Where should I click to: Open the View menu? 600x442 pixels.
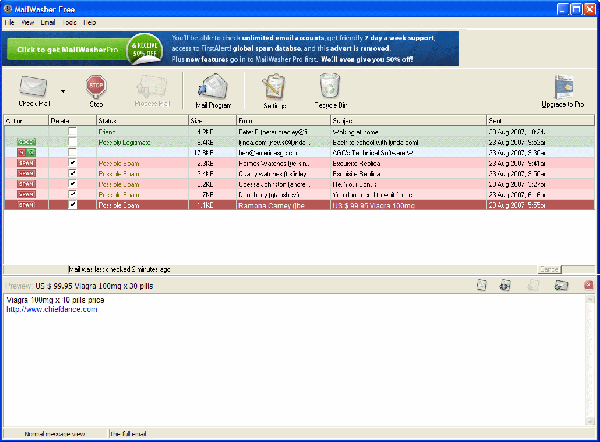coord(28,23)
